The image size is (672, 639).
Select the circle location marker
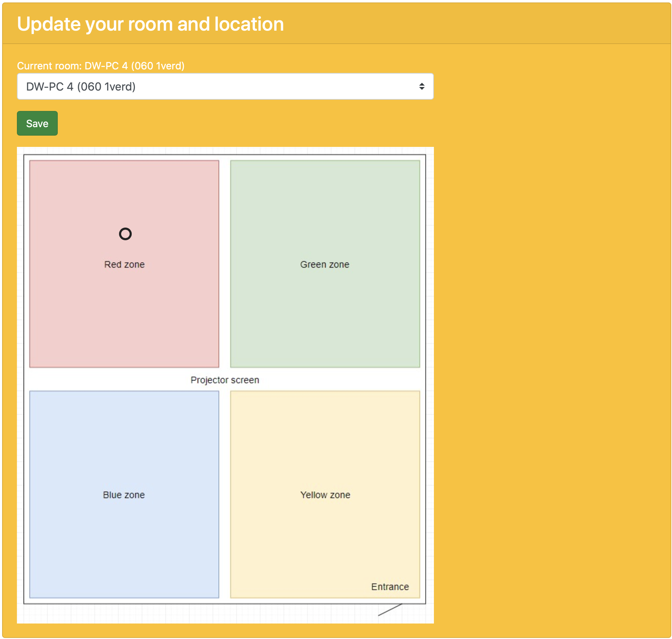tap(125, 234)
